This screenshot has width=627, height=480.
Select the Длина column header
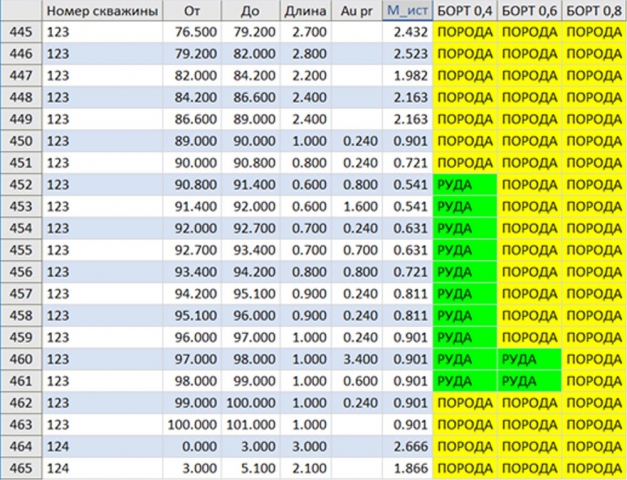(x=304, y=12)
